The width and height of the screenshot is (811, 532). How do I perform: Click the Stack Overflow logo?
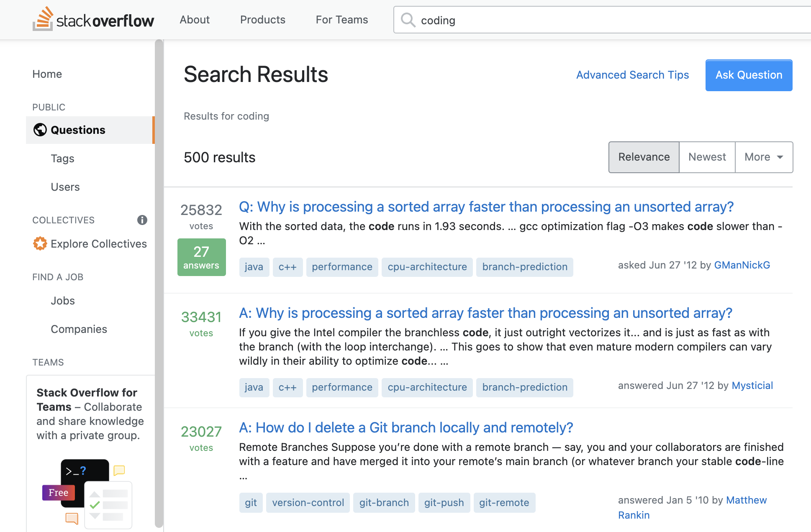point(93,19)
